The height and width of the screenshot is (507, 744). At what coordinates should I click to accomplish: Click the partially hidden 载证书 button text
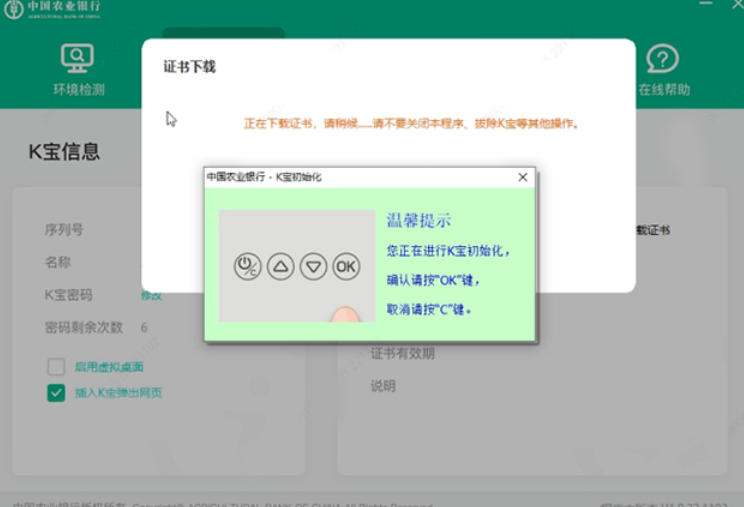653,230
